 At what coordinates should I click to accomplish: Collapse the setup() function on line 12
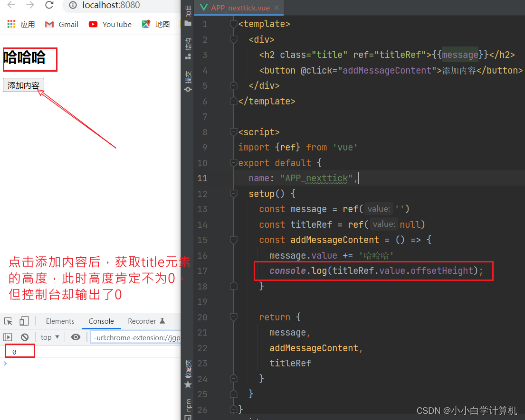click(234, 194)
